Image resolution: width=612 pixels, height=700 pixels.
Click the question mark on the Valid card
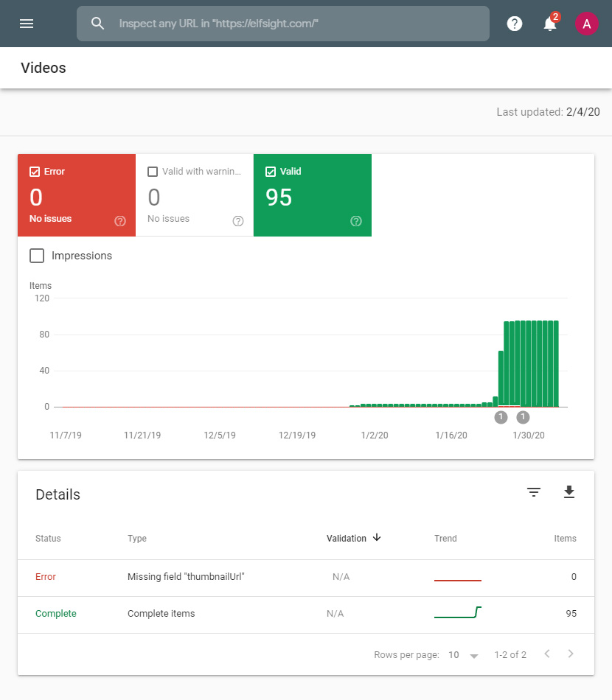pos(355,220)
